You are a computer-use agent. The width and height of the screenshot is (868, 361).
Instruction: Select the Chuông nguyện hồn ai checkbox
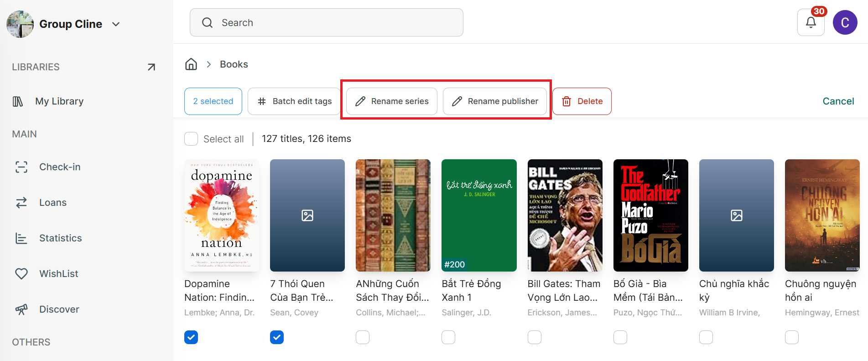792,337
